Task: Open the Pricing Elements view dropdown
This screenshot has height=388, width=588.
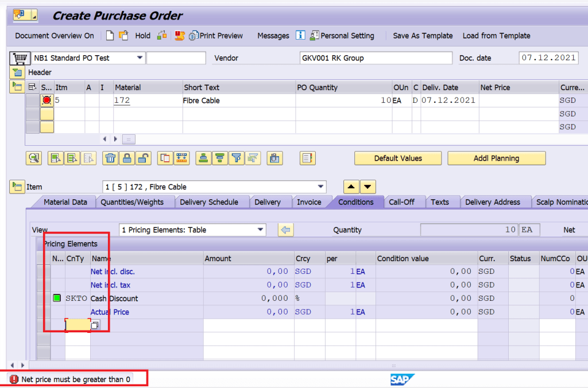Action: point(261,230)
